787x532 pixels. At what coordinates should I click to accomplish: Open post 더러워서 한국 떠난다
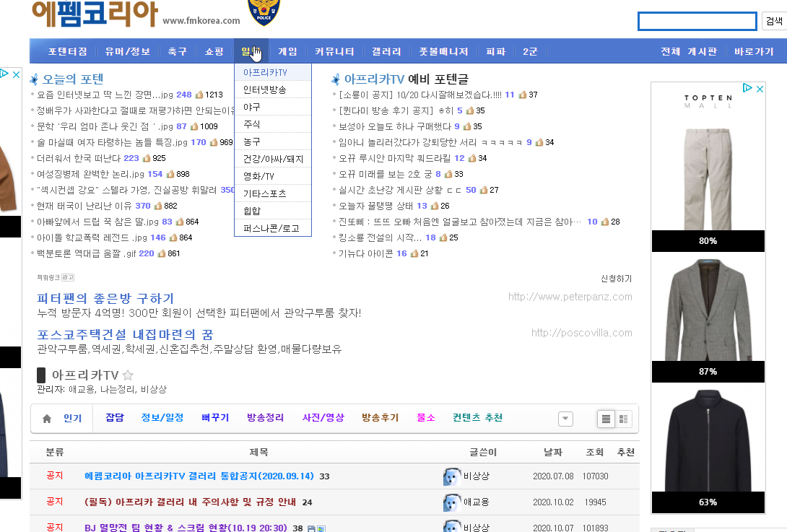(78, 159)
